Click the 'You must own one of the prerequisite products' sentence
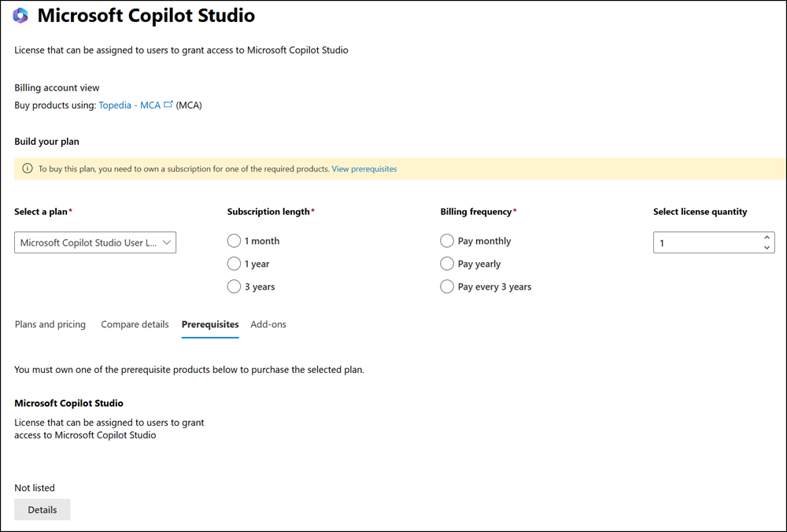 click(189, 369)
